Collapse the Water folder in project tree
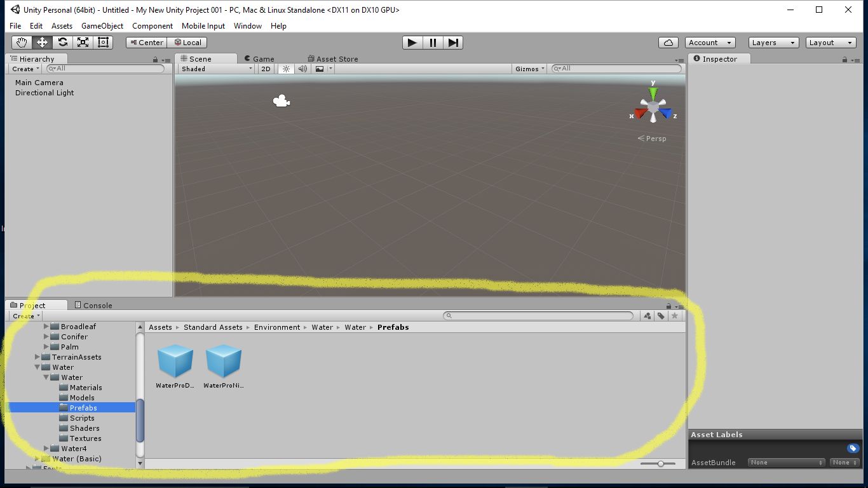This screenshot has width=868, height=488. tap(37, 367)
